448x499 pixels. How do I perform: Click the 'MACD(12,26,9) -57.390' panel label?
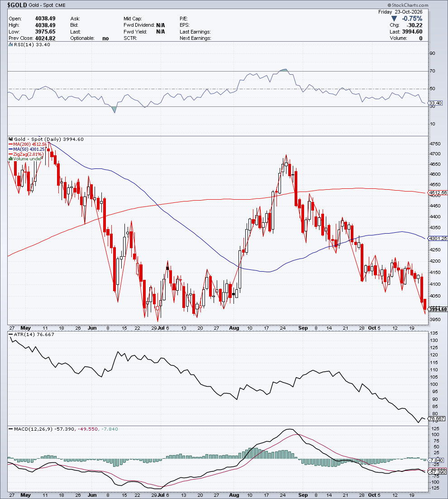tap(44, 429)
